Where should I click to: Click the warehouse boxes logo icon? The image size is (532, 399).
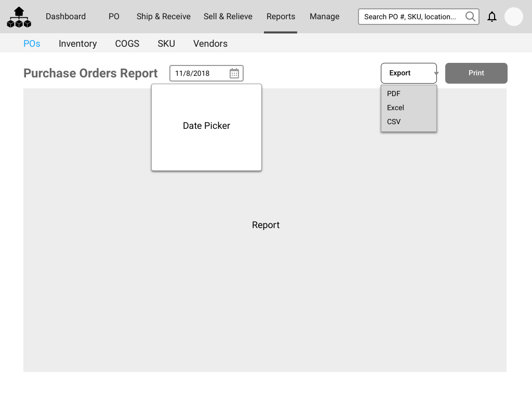click(x=19, y=17)
